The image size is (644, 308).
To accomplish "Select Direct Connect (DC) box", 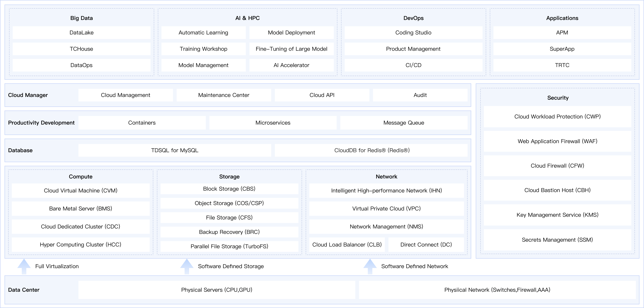I will pyautogui.click(x=426, y=245).
